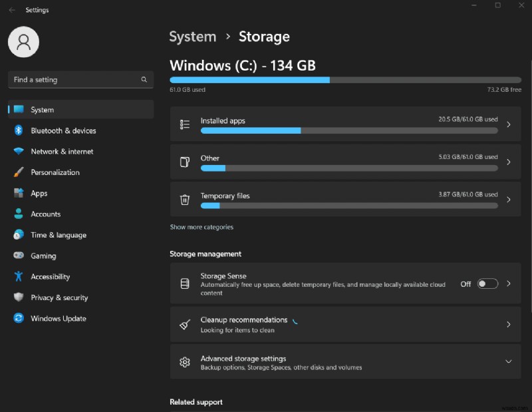Click the 73.2 GB free label
532x412 pixels.
pos(504,90)
